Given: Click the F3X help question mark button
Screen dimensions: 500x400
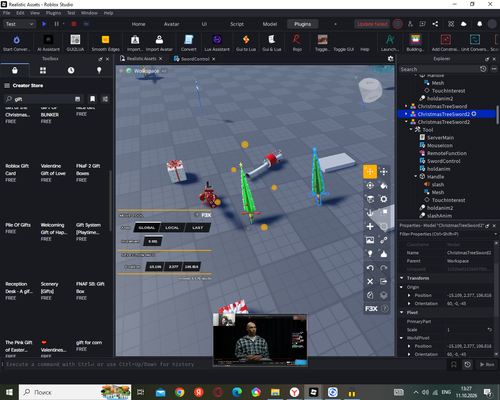Looking at the screenshot, I should pyautogui.click(x=384, y=309).
